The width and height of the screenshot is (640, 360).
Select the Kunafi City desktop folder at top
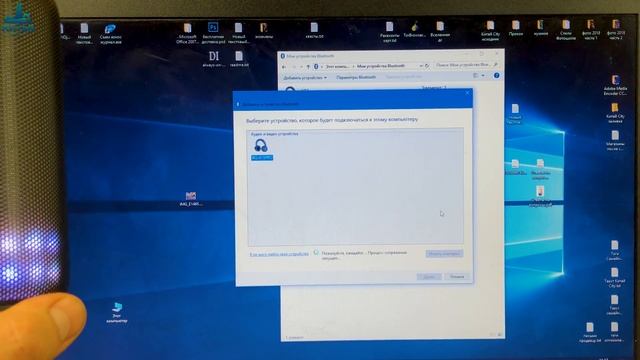[490, 31]
